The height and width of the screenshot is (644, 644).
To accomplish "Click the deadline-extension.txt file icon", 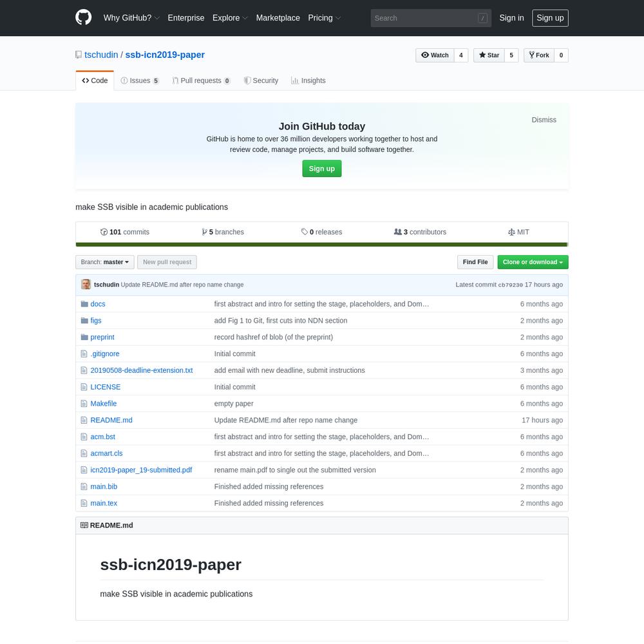I will click(x=84, y=370).
